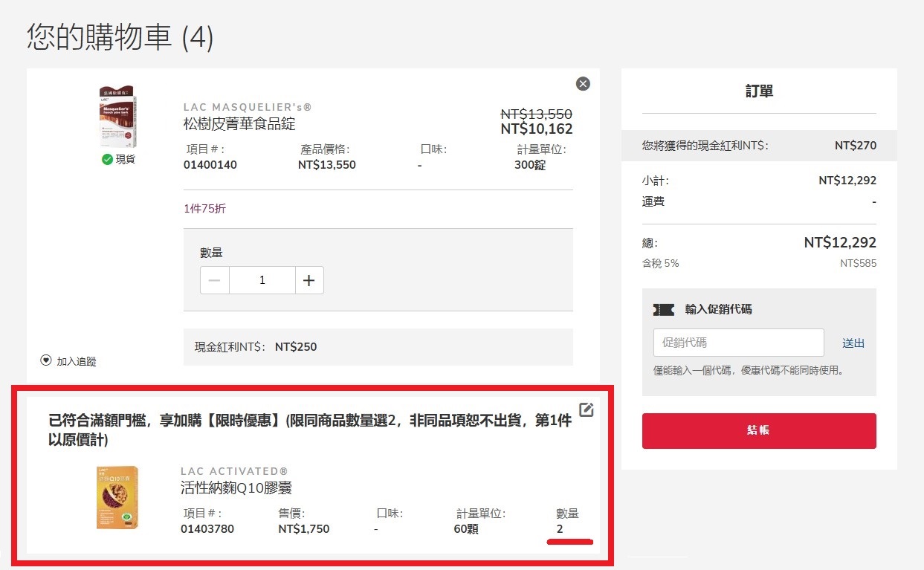The height and width of the screenshot is (570, 924).
Task: Click the 現金紅利 NT$250 value
Action: [x=296, y=347]
